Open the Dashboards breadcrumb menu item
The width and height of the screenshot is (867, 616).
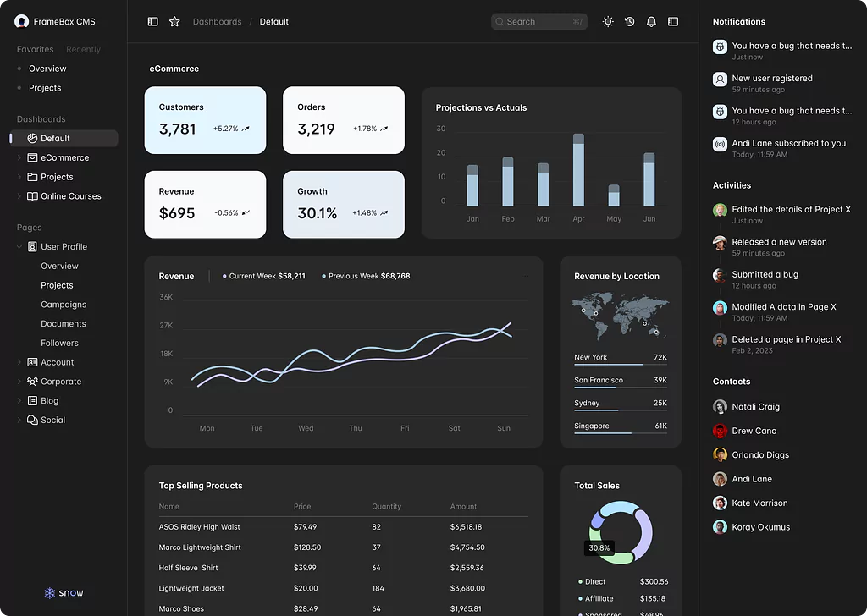coord(218,21)
